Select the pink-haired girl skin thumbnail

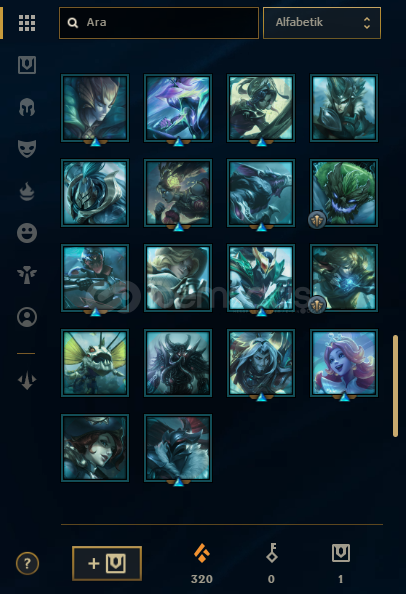(344, 363)
